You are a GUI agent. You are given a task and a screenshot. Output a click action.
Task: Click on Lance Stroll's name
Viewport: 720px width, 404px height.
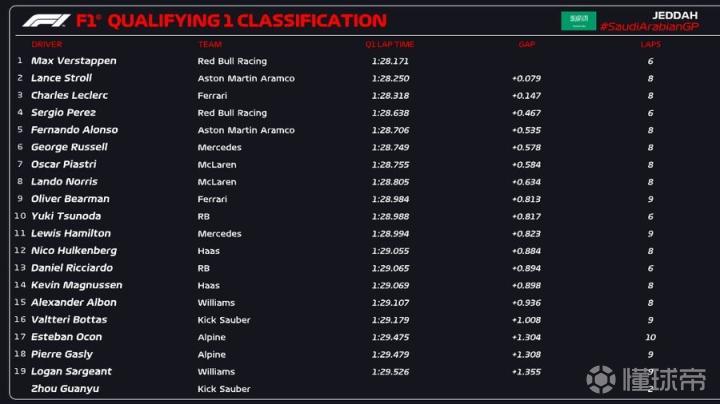[61, 78]
